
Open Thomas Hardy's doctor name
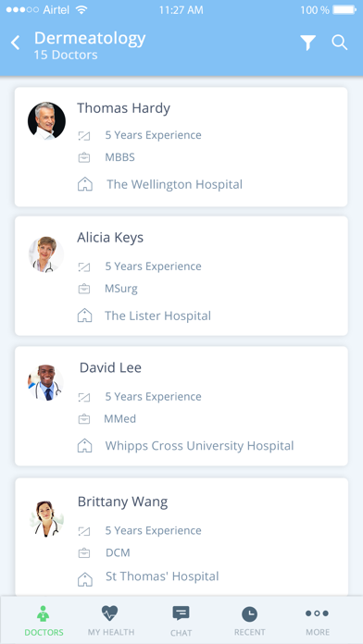point(123,108)
